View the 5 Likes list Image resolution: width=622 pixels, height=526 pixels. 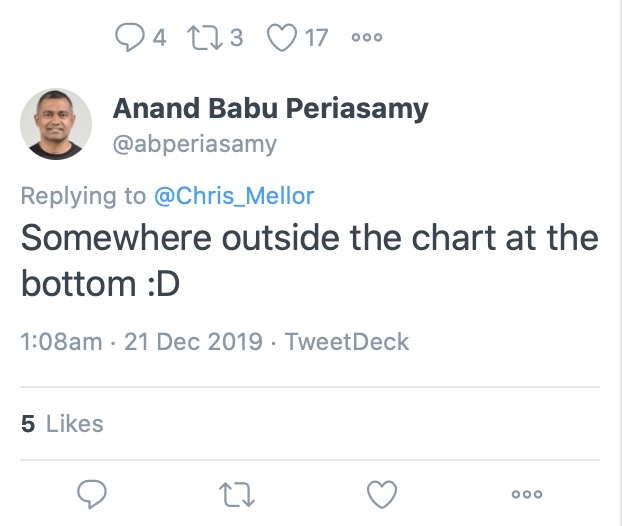(x=62, y=424)
